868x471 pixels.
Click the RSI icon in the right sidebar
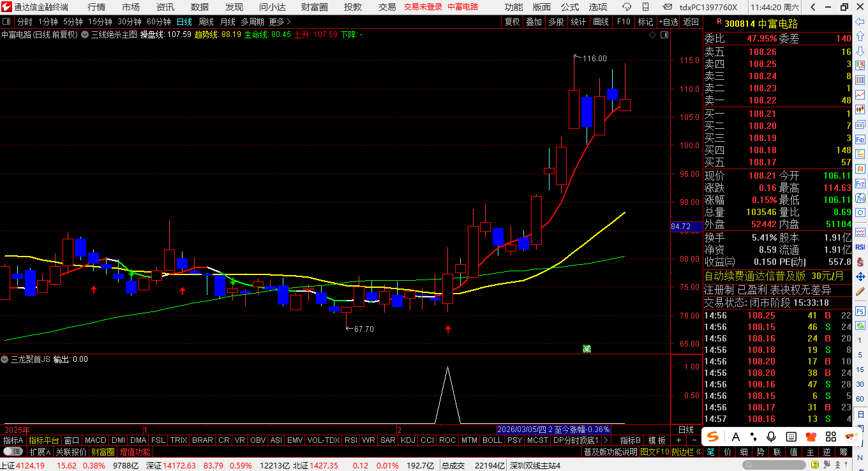point(861,246)
